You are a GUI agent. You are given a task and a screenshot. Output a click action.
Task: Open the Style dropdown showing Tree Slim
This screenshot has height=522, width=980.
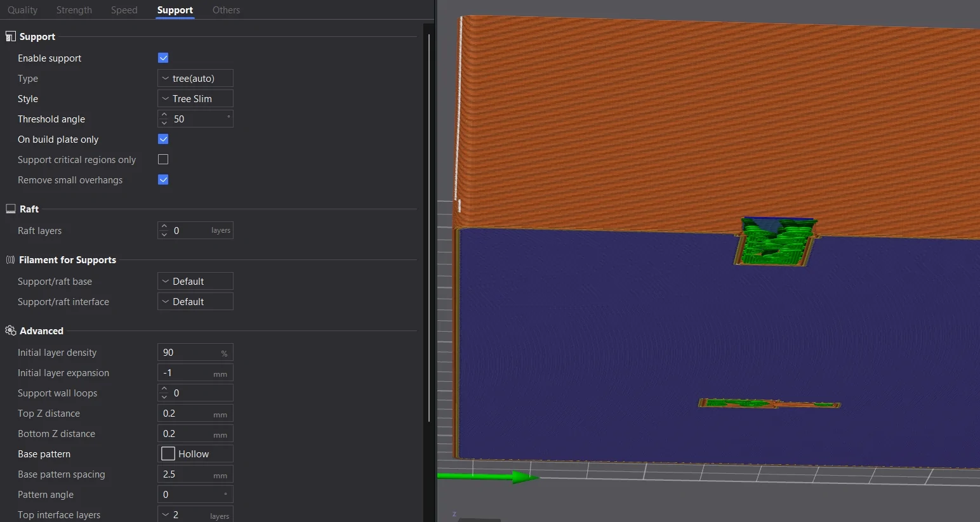pos(195,98)
